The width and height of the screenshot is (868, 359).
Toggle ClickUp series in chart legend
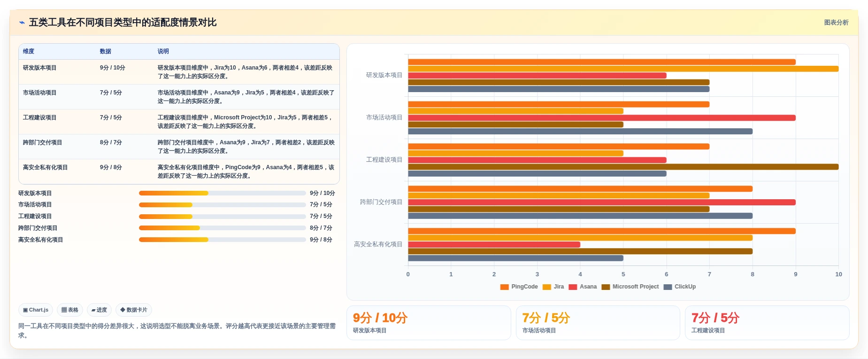tap(680, 287)
